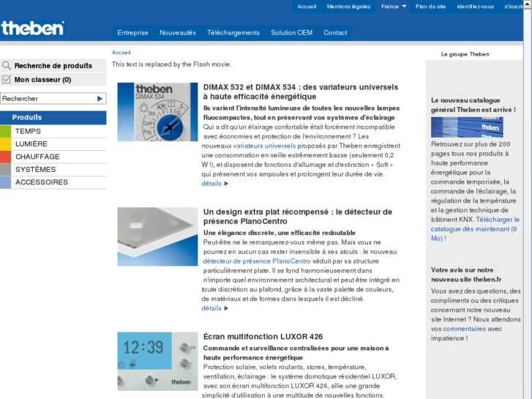Click the Écran multifonction LUXOR 426 headline

click(263, 337)
